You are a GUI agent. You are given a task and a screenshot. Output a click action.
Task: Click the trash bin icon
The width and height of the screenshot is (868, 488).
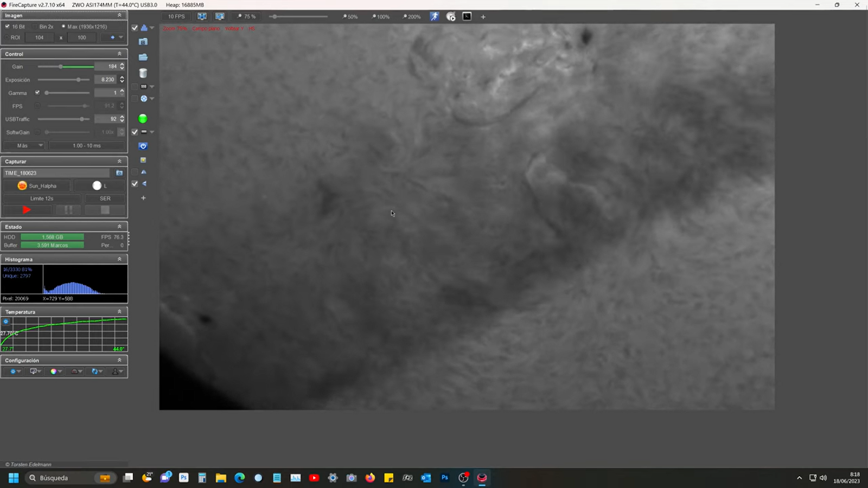[x=143, y=73]
